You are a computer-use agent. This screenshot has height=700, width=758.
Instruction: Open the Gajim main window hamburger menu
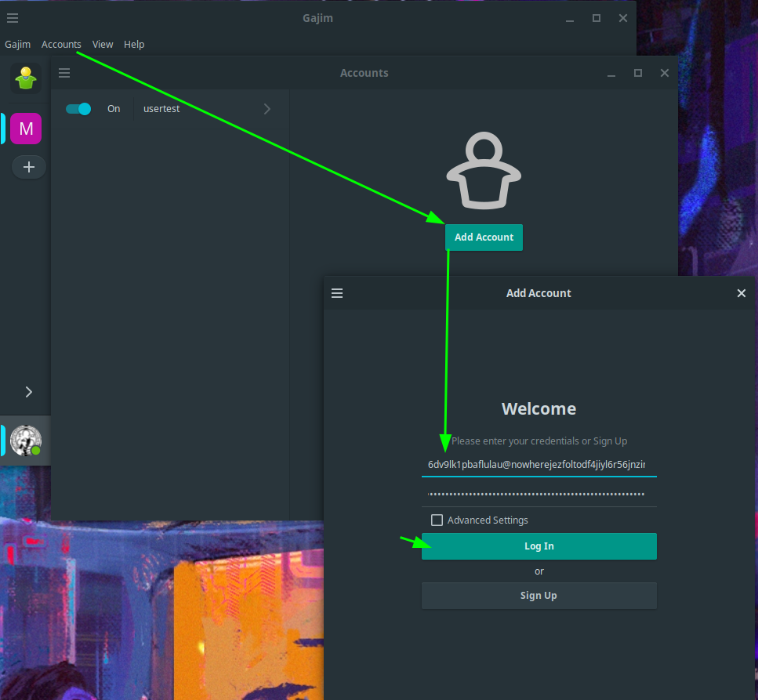point(13,18)
